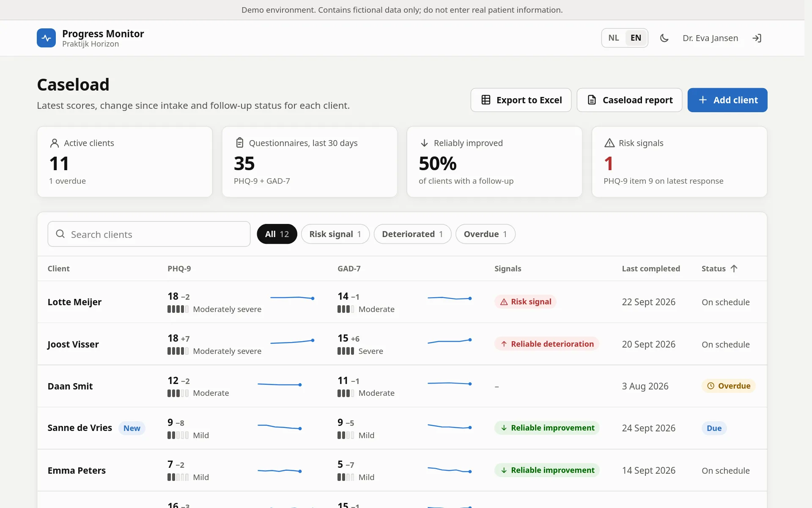Click Lotte Meijer's PHQ-9 sparkline chart
The image size is (812, 508).
(292, 298)
